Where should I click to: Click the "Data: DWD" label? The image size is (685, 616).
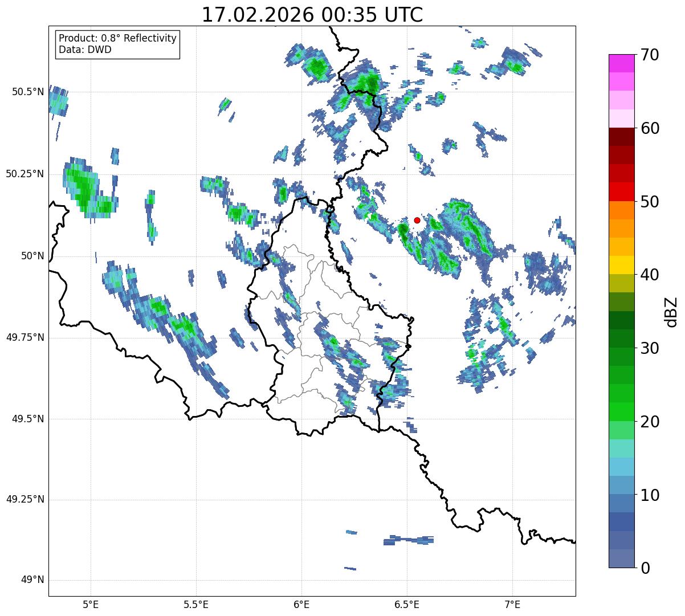point(85,50)
